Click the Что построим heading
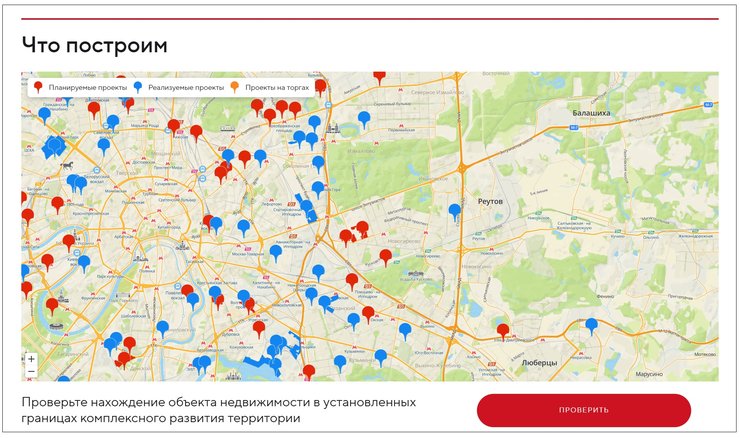 (x=95, y=46)
